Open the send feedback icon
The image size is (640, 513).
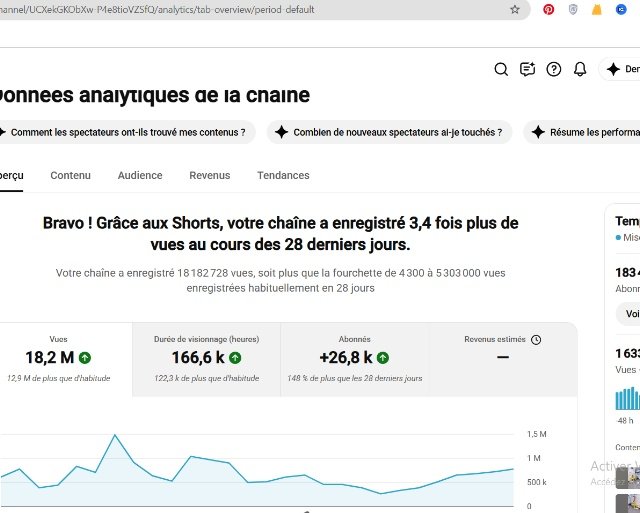pyautogui.click(x=527, y=69)
